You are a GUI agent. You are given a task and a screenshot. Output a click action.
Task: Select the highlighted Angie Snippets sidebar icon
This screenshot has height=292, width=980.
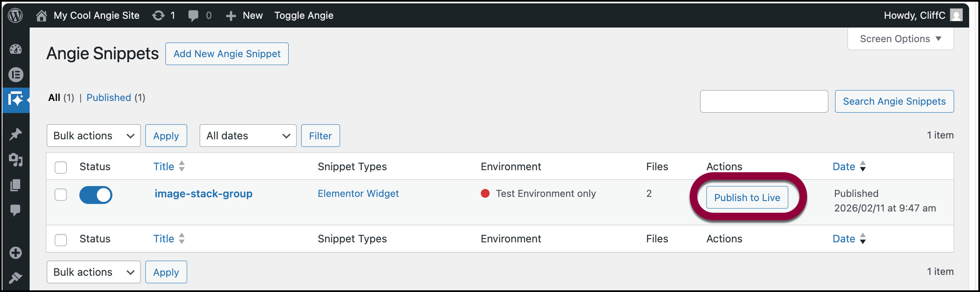(x=15, y=100)
